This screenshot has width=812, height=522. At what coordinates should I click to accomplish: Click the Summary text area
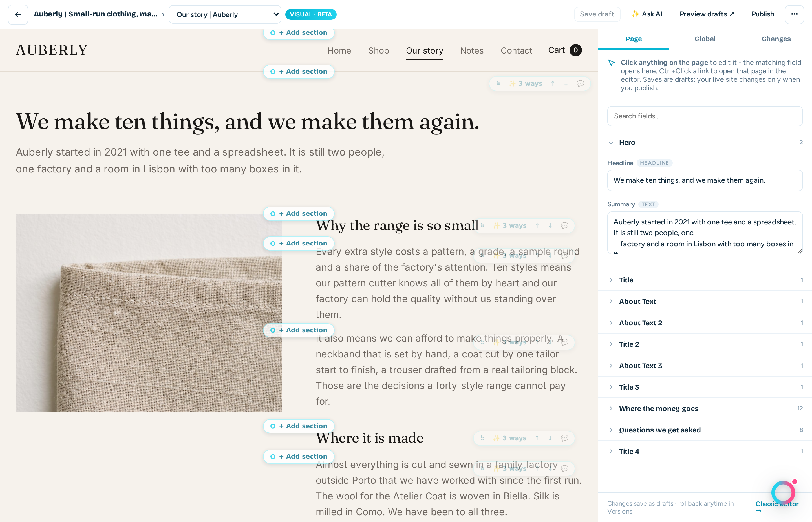coord(705,233)
